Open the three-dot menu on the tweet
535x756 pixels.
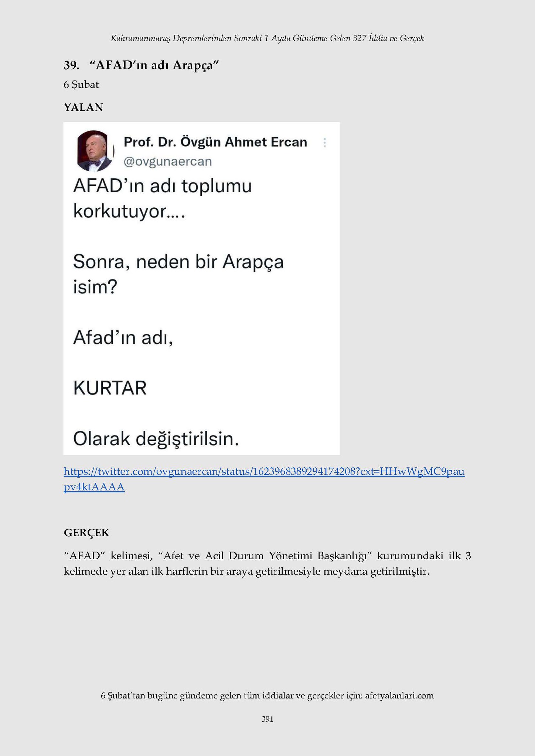pos(324,142)
